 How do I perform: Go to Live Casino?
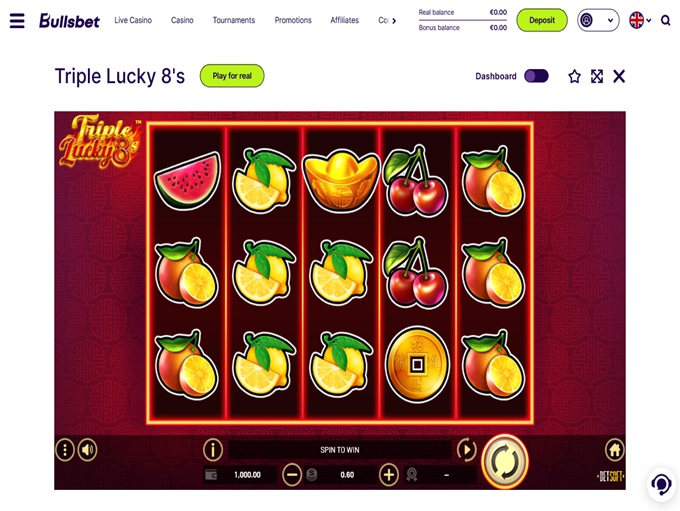coord(133,20)
